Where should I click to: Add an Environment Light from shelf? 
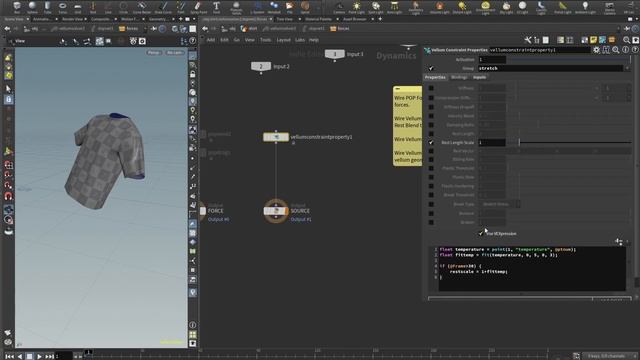(x=485, y=7)
